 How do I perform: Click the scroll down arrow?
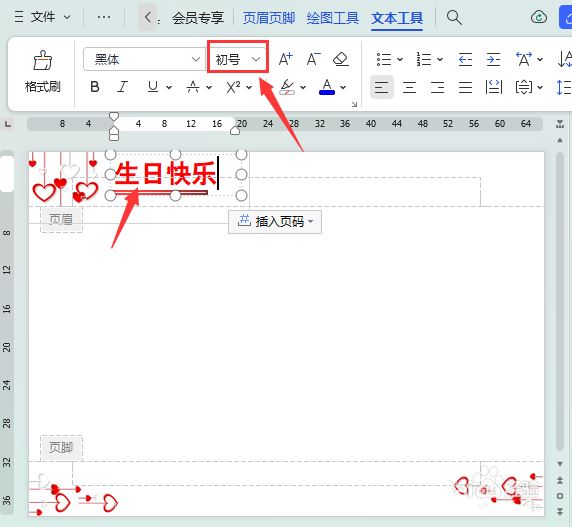click(560, 464)
